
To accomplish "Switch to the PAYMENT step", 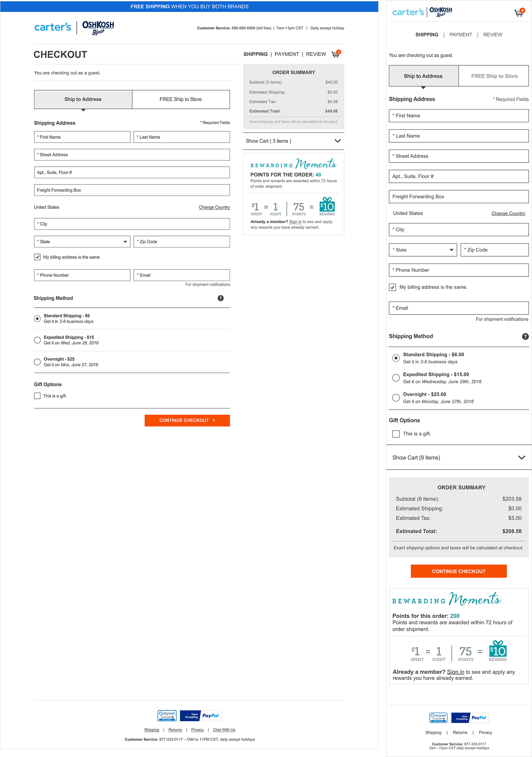I will (286, 54).
